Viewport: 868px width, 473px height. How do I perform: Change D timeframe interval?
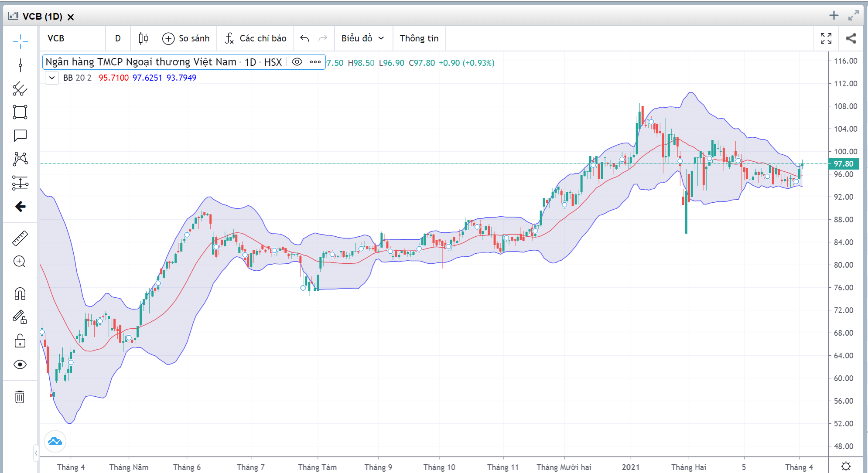point(118,38)
